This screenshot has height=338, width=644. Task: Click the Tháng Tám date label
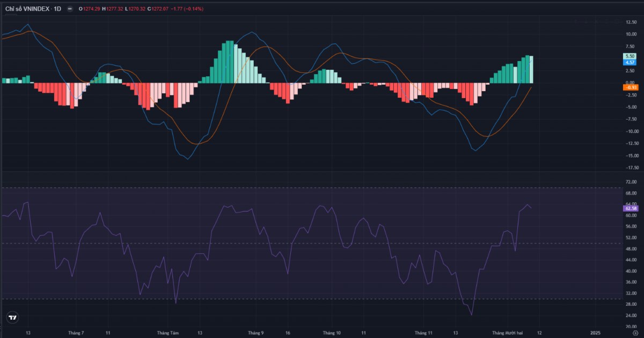(167, 333)
